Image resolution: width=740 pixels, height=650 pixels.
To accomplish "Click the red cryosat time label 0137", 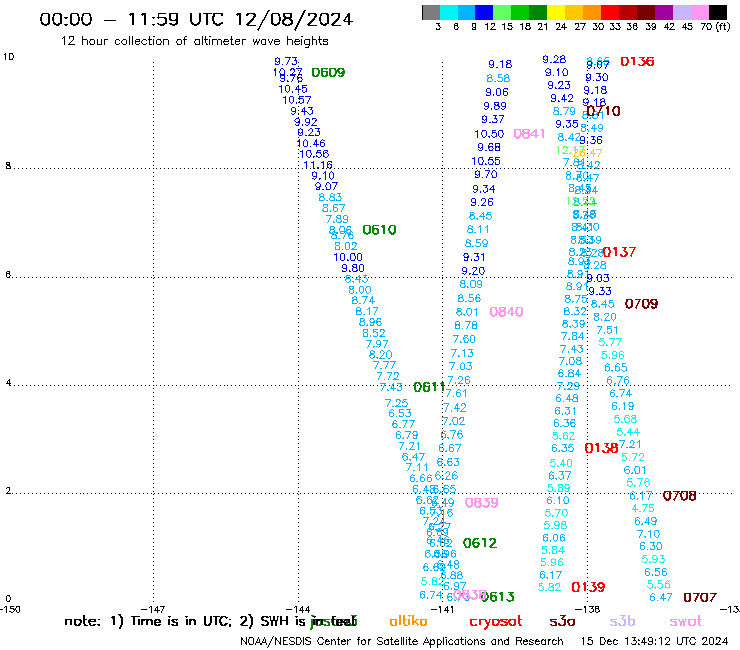I will (x=619, y=252).
